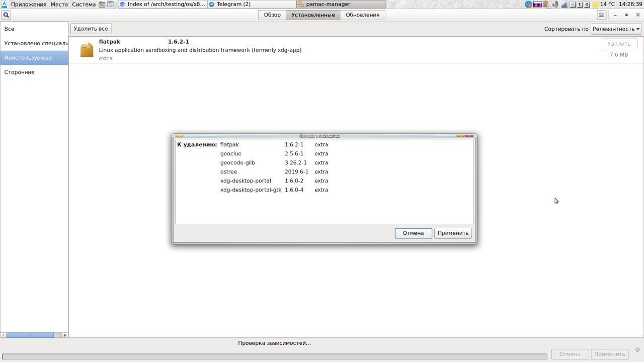Click Удалить button for flatpak
This screenshot has height=362, width=644.
click(x=618, y=44)
